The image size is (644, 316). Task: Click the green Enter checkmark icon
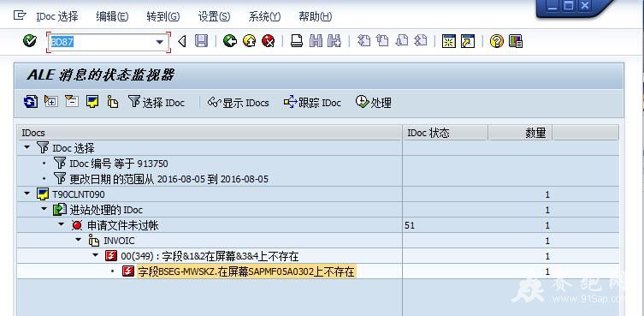point(30,41)
